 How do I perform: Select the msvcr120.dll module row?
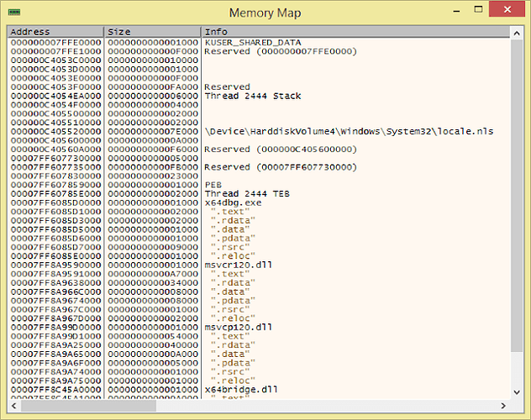(237, 265)
